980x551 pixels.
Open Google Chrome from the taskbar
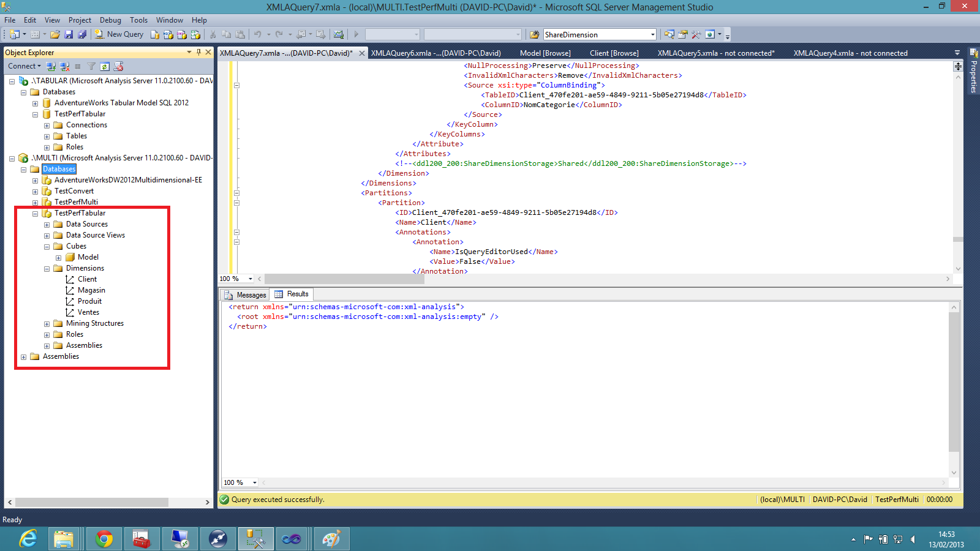pyautogui.click(x=104, y=539)
